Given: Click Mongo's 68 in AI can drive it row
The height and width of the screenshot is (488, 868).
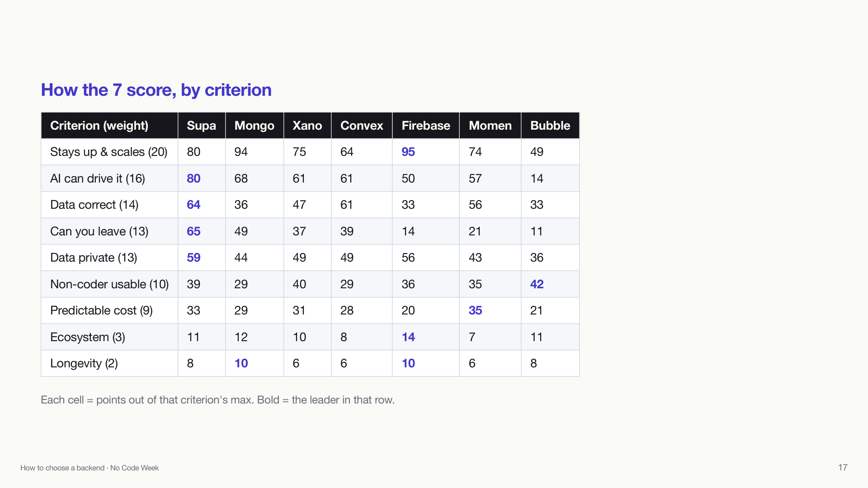Looking at the screenshot, I should pos(241,178).
